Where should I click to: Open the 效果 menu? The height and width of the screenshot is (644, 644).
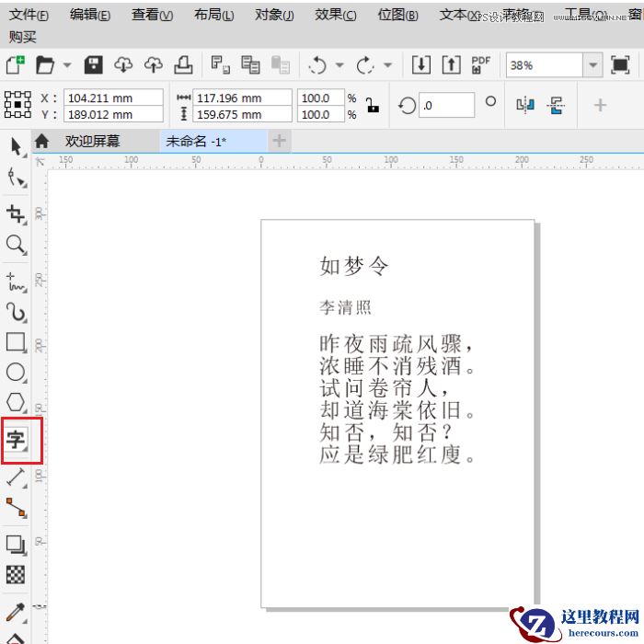pyautogui.click(x=336, y=16)
